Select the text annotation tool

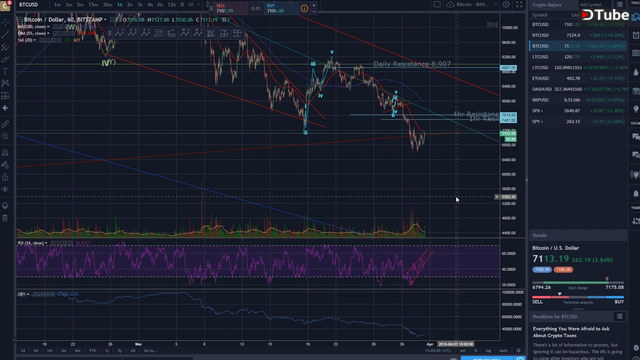pos(5,71)
